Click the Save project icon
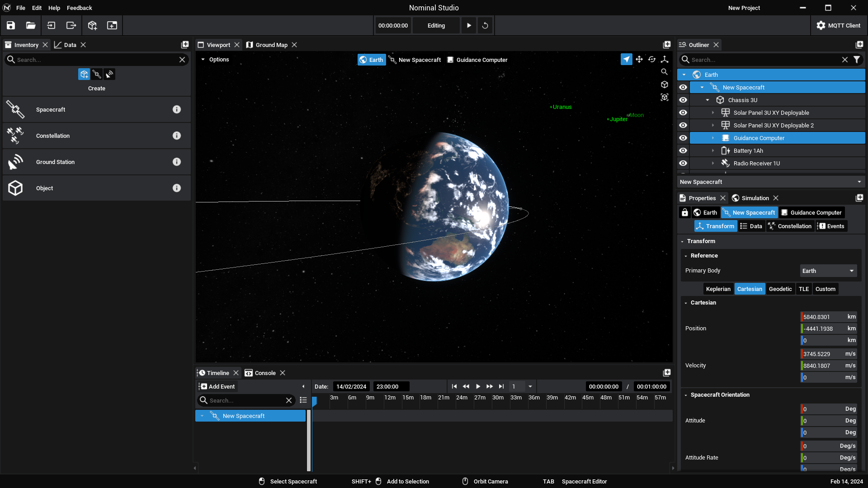This screenshot has width=868, height=488. pos(11,26)
